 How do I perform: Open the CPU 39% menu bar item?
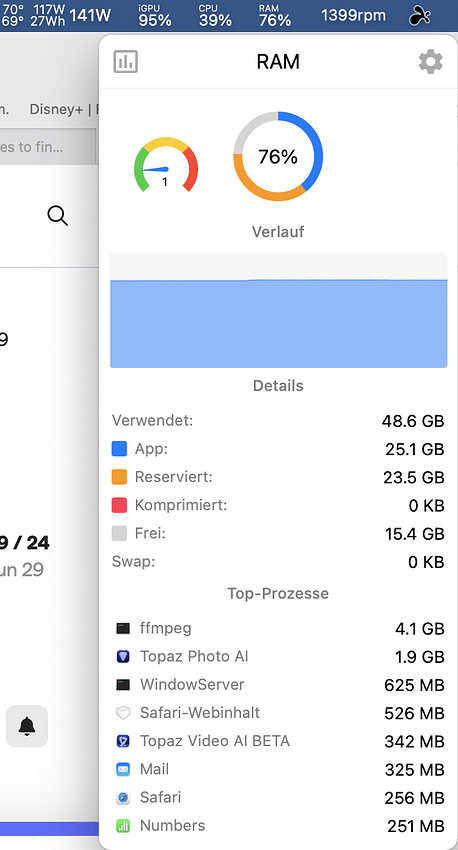[215, 16]
